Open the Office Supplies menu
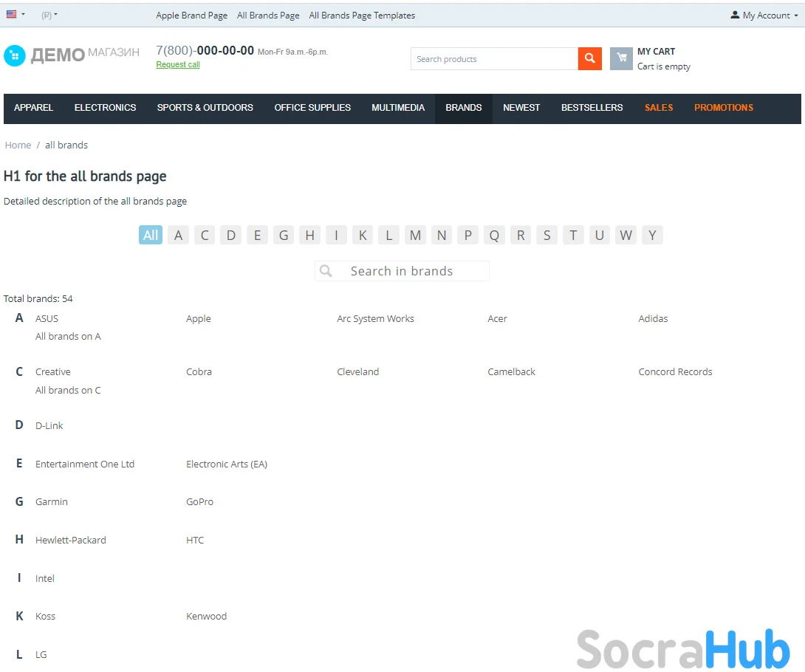The image size is (805, 672). click(312, 108)
